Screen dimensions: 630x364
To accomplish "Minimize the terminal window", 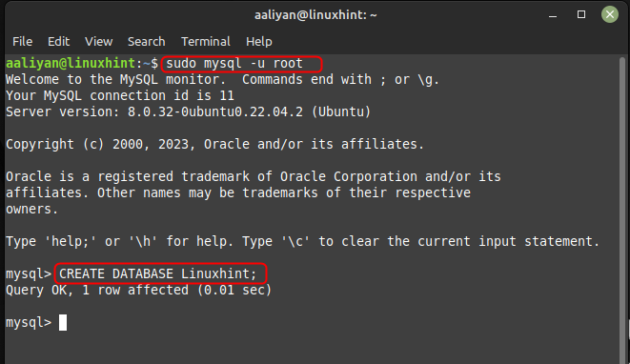I will point(553,15).
